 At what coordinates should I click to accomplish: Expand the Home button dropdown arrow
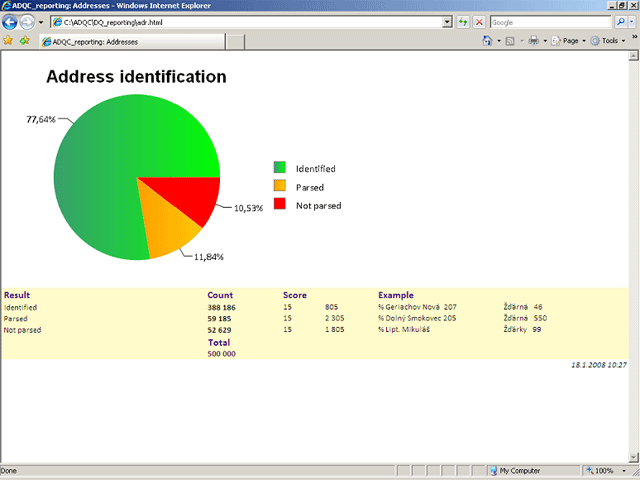tap(499, 41)
